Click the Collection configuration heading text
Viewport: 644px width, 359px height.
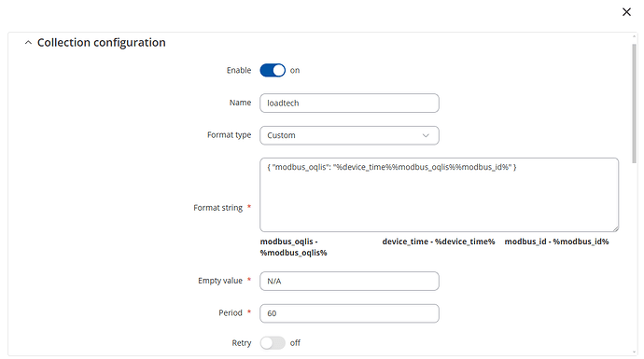pyautogui.click(x=102, y=42)
